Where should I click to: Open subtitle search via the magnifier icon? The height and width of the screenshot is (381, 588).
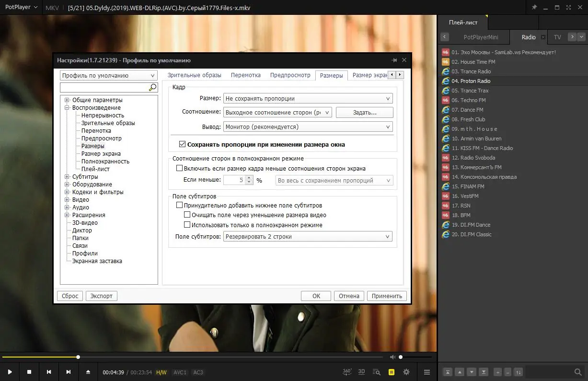(x=376, y=371)
